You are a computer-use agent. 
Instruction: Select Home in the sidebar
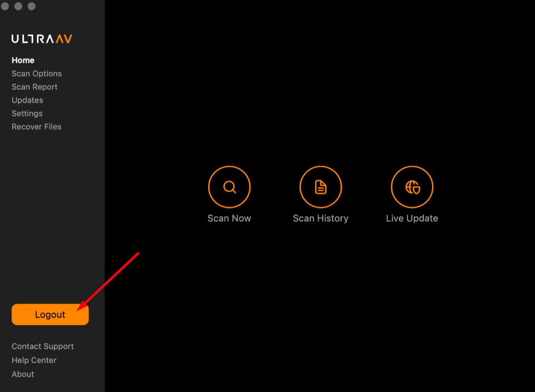point(23,60)
